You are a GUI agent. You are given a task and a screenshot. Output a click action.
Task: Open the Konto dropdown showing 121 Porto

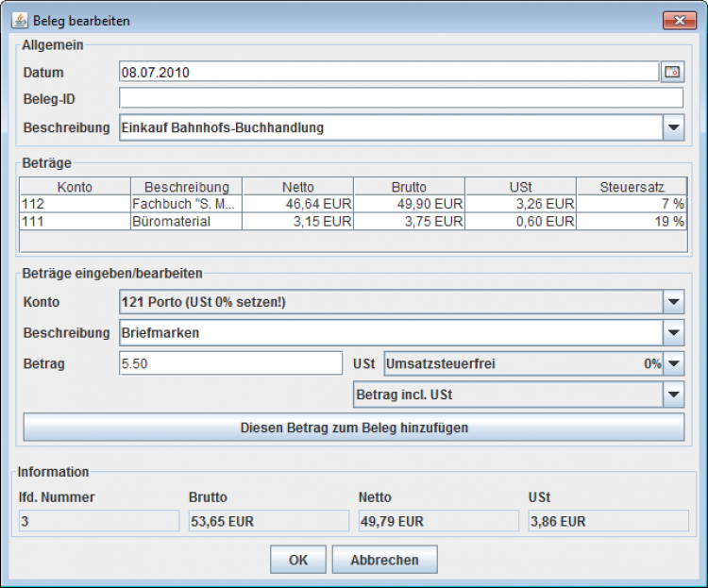[x=673, y=302]
